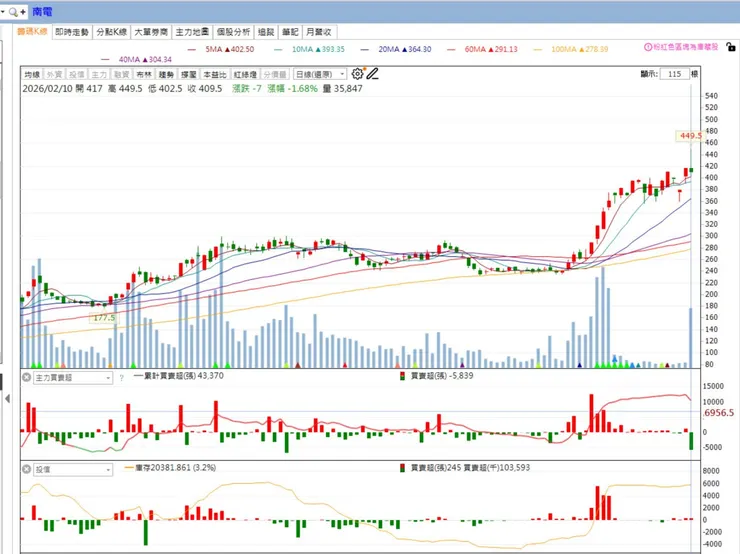Click red-green icon beside 買賣超(張)245

coord(402,468)
